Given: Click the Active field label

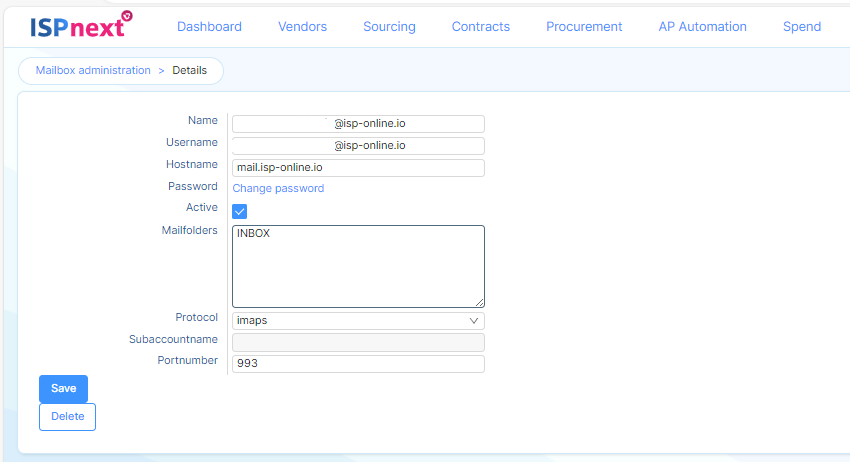Looking at the screenshot, I should (202, 207).
